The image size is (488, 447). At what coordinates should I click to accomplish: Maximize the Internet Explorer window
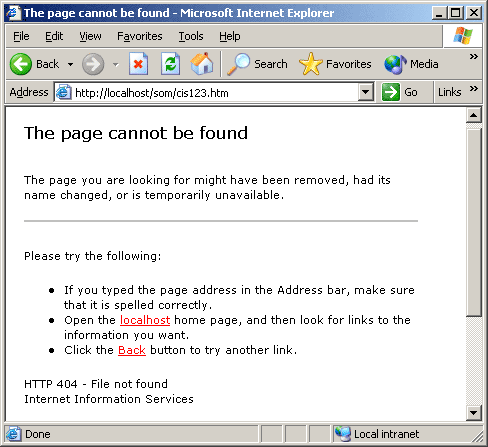pyautogui.click(x=455, y=13)
